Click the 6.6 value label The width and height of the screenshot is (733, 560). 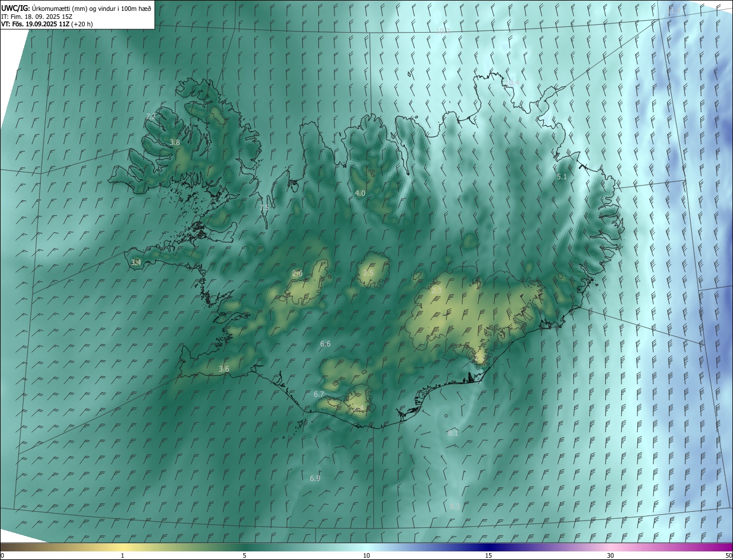click(x=325, y=344)
